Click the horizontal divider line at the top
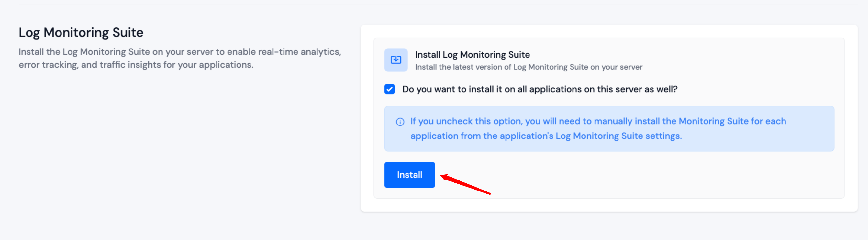The width and height of the screenshot is (868, 240). 438,4
